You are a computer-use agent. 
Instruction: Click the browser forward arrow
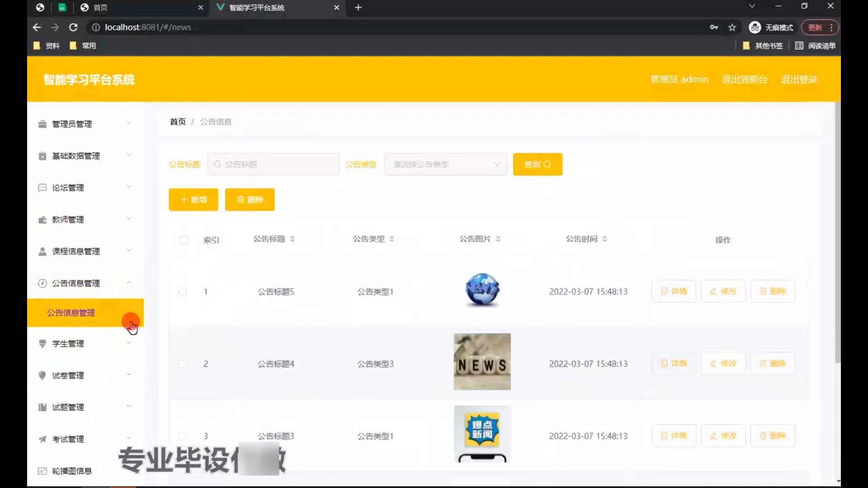pyautogui.click(x=55, y=27)
